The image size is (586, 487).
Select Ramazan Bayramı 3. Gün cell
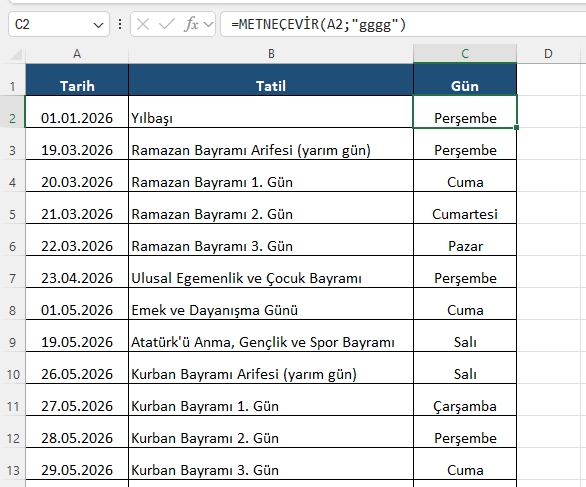(271, 240)
